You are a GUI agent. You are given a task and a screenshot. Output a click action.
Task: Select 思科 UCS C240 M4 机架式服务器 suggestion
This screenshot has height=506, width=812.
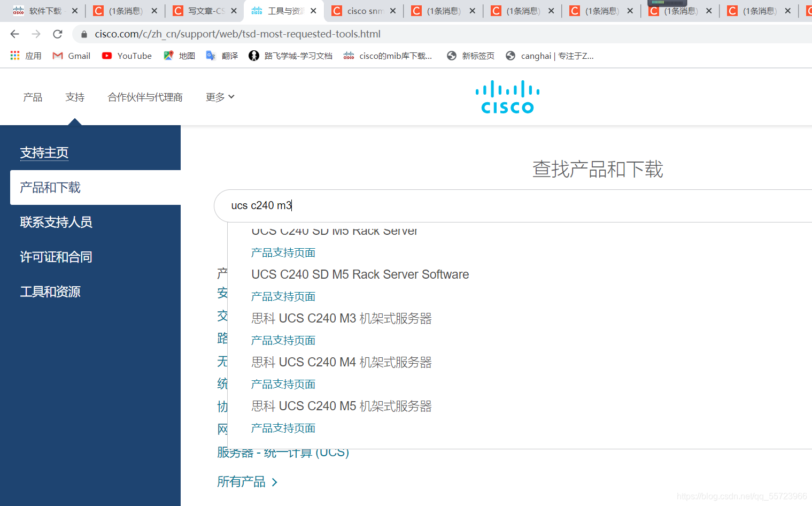342,362
